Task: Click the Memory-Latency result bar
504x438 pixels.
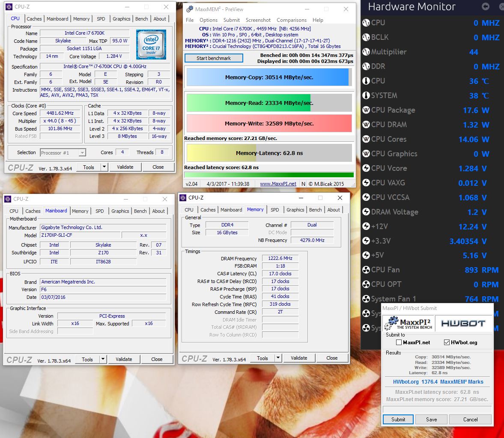Action: pyautogui.click(x=269, y=153)
